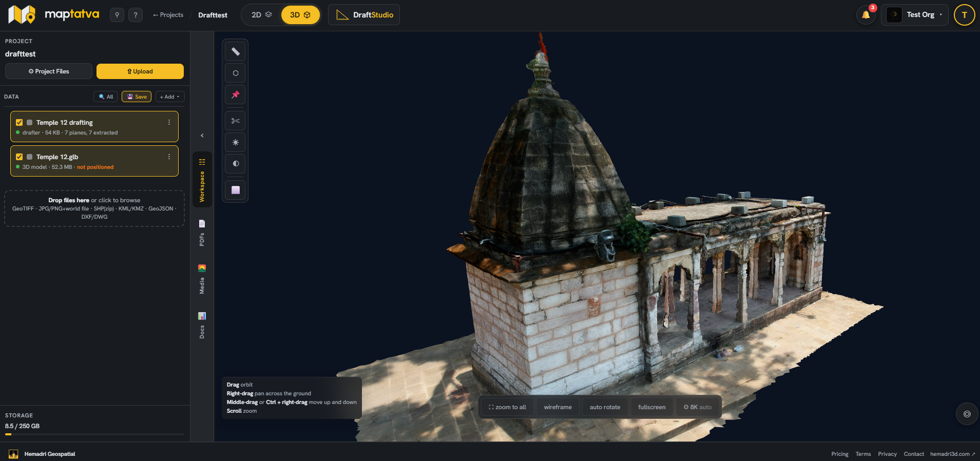The height and width of the screenshot is (461, 980).
Task: Click the compass target icon bottom right
Action: pos(967,414)
